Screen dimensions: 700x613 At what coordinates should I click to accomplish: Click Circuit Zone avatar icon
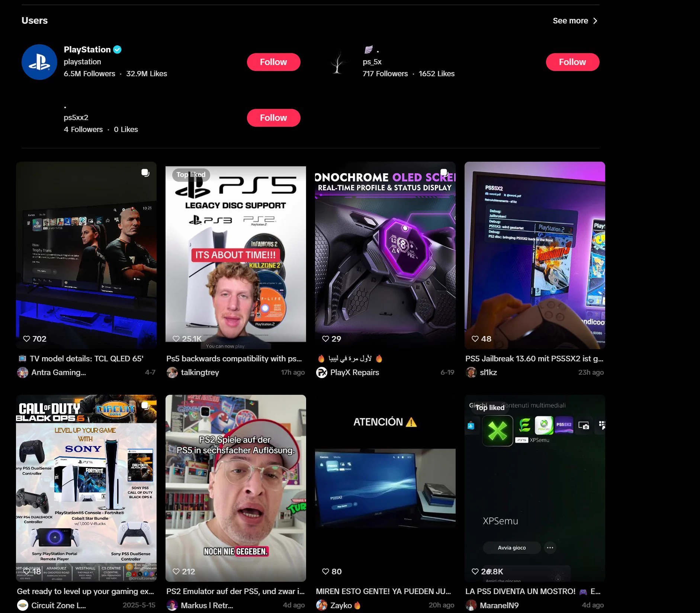click(23, 605)
